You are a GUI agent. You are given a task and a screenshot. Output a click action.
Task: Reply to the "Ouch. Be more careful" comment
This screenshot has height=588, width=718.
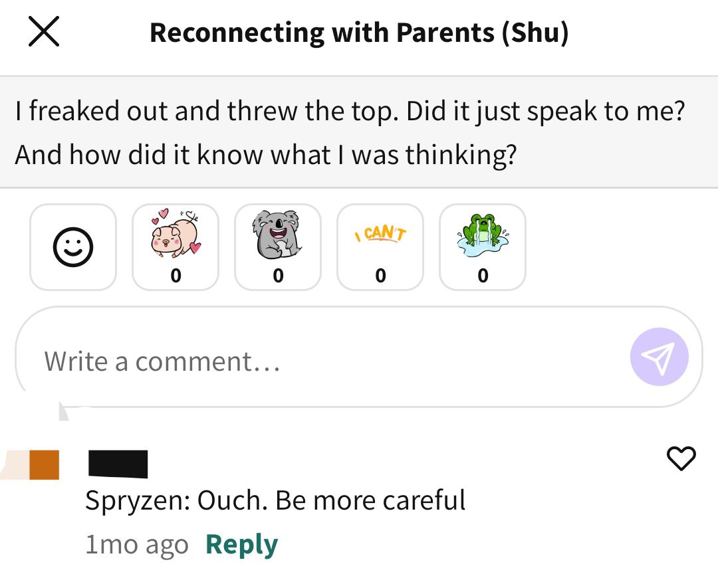coord(241,545)
